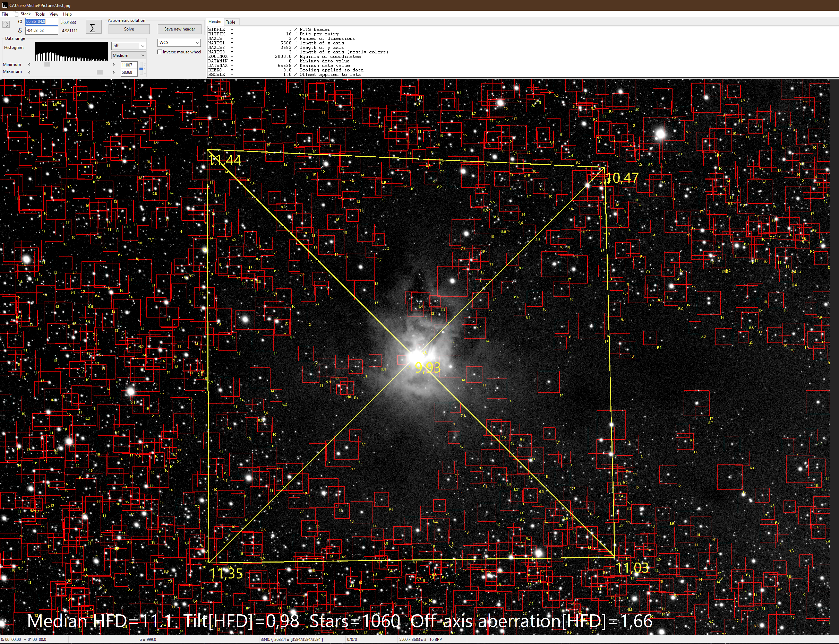Click the vertical blue saturation slider
Image resolution: width=839 pixels, height=644 pixels.
tap(141, 69)
